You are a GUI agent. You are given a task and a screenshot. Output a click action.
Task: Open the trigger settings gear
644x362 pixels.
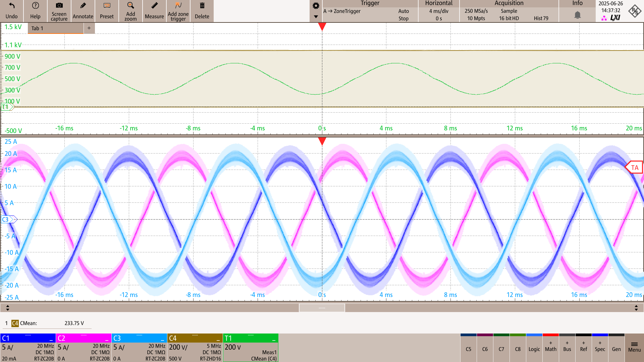coord(315,6)
